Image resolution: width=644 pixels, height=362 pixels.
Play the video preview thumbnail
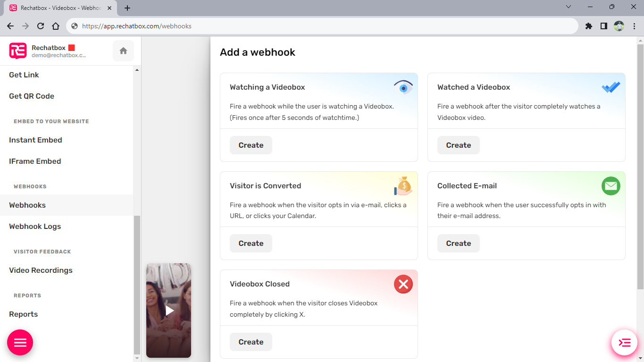[169, 311]
